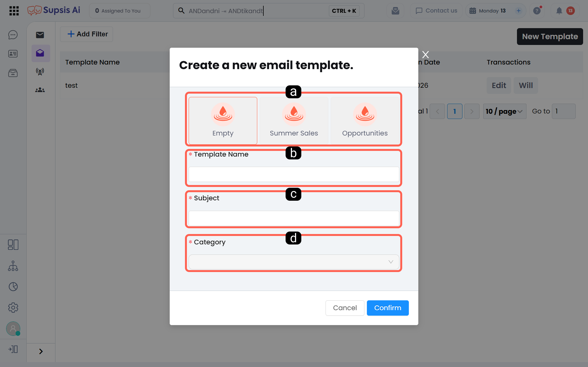Viewport: 588px width, 367px height.
Task: Select the Empty template option
Action: point(223,121)
